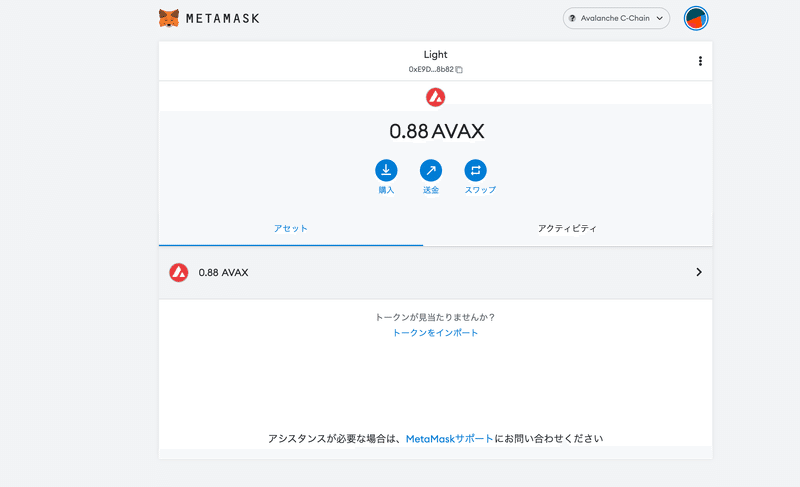800x487 pixels.
Task: Click the 0.88 AVAX main balance text
Action: coord(436,132)
